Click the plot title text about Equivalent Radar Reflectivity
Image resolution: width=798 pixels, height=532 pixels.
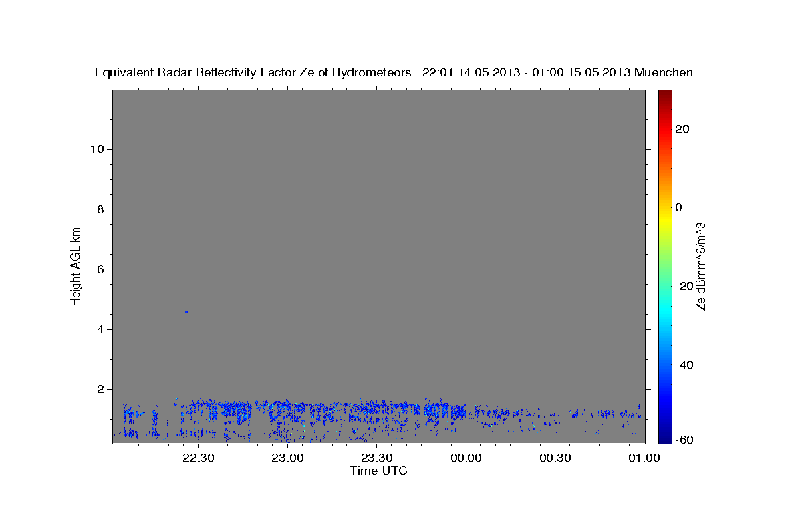point(394,73)
